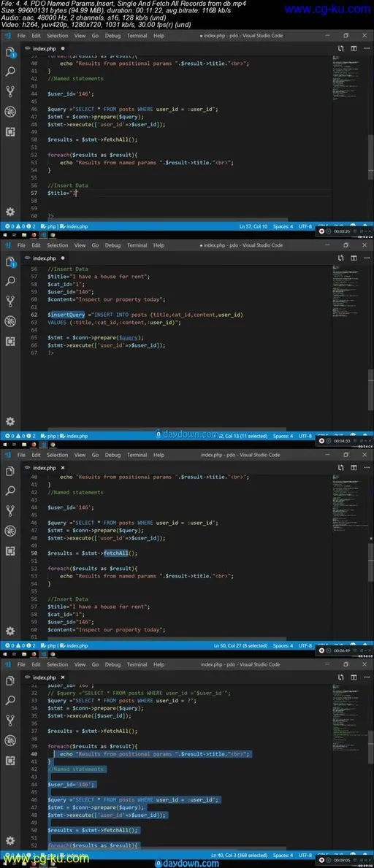The image size is (374, 868).
Task: Click recorder red button beside 00:09:05 timer
Action: 321,860
